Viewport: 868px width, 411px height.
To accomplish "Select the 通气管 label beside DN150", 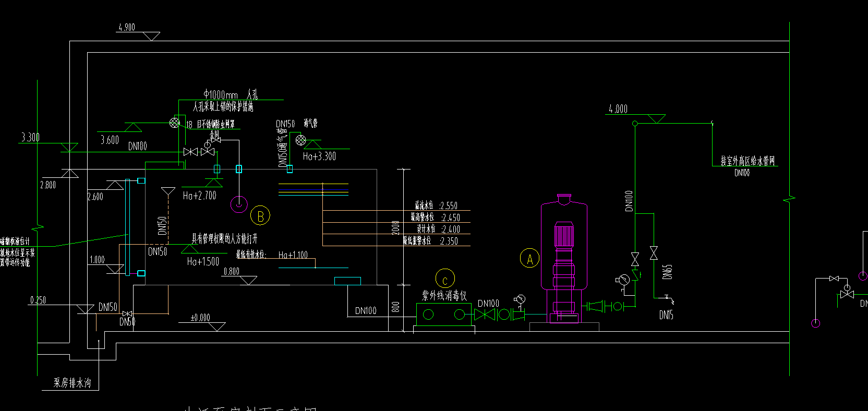I will (310, 124).
